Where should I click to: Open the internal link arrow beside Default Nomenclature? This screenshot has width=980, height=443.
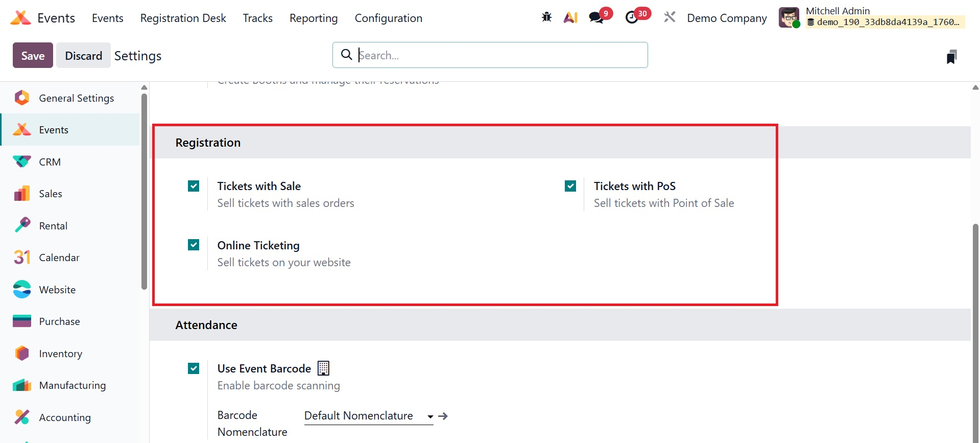(x=443, y=416)
